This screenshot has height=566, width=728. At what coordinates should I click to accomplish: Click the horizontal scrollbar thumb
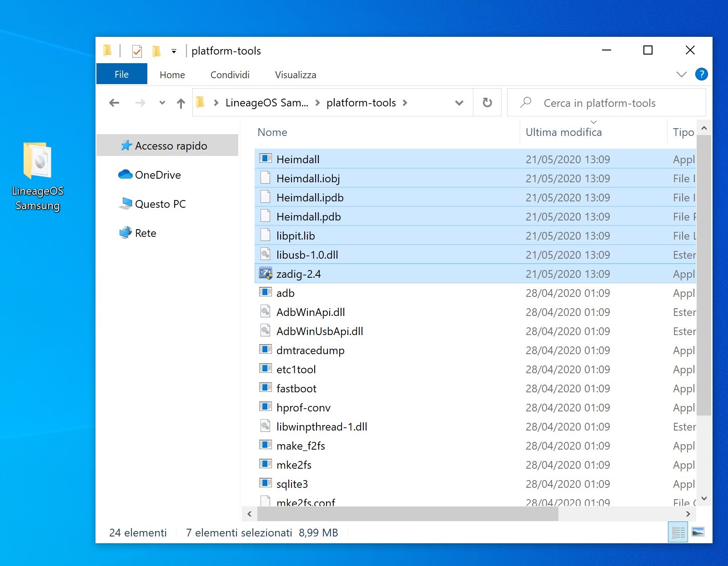tap(408, 514)
